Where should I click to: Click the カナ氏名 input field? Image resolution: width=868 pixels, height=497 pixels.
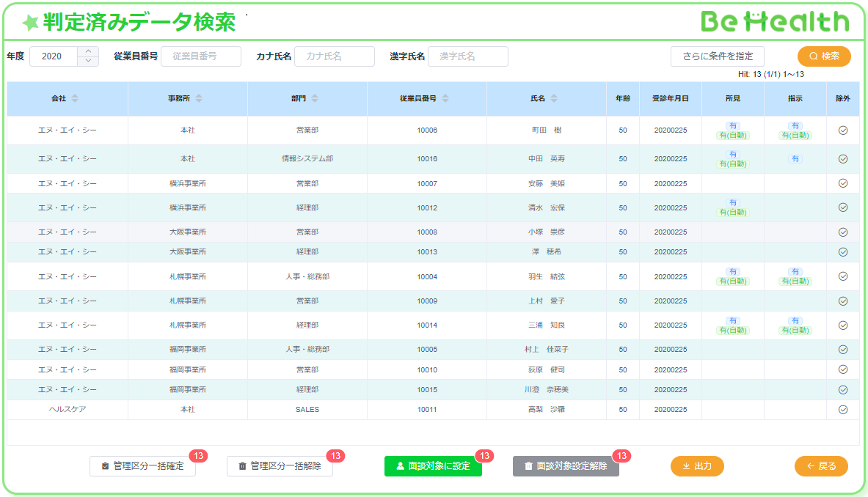[x=334, y=56]
